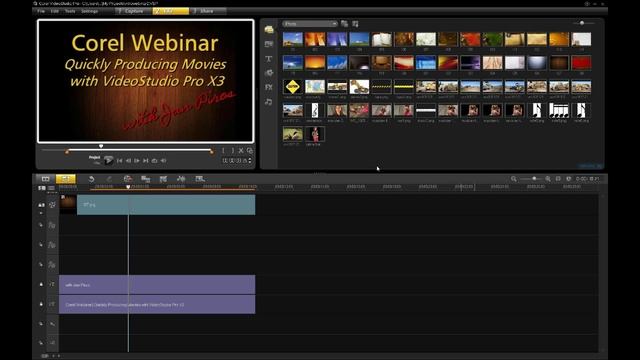640x360 pixels.
Task: Open the FX Filter library
Action: click(269, 87)
